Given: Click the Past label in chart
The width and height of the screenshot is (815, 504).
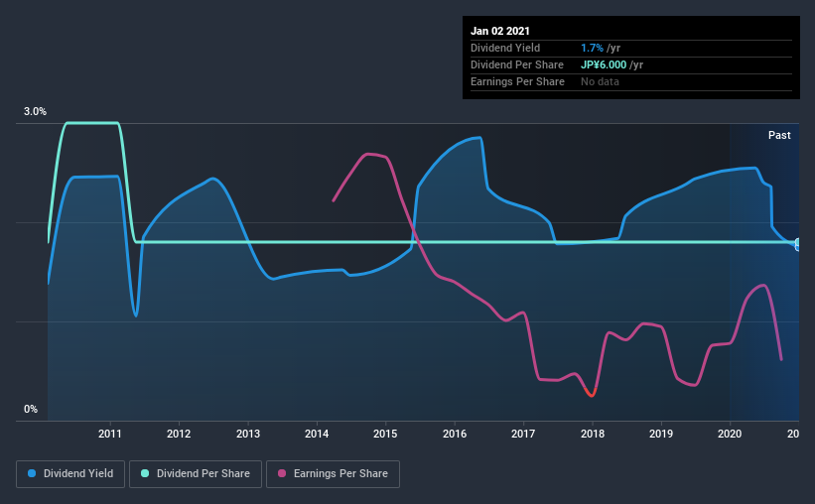Looking at the screenshot, I should coord(779,135).
